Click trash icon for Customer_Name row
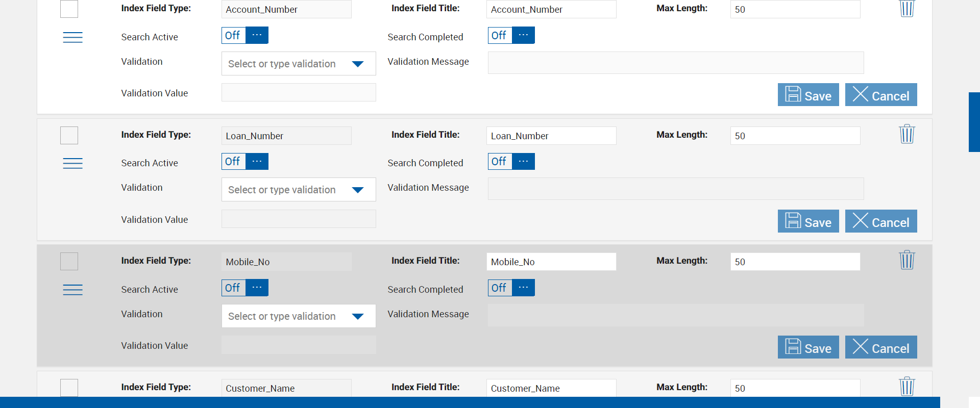980x408 pixels. [906, 387]
